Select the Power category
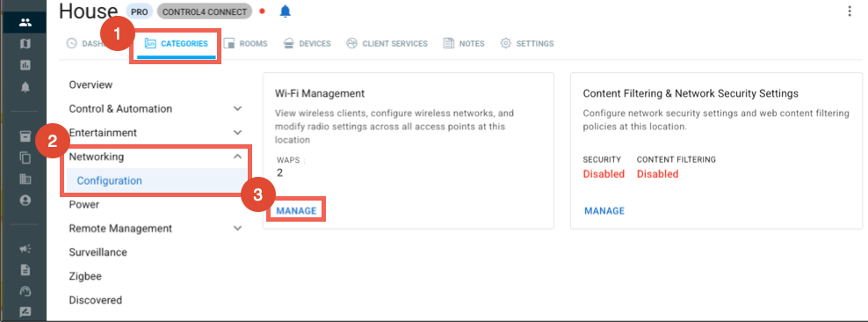The image size is (868, 322). [84, 204]
